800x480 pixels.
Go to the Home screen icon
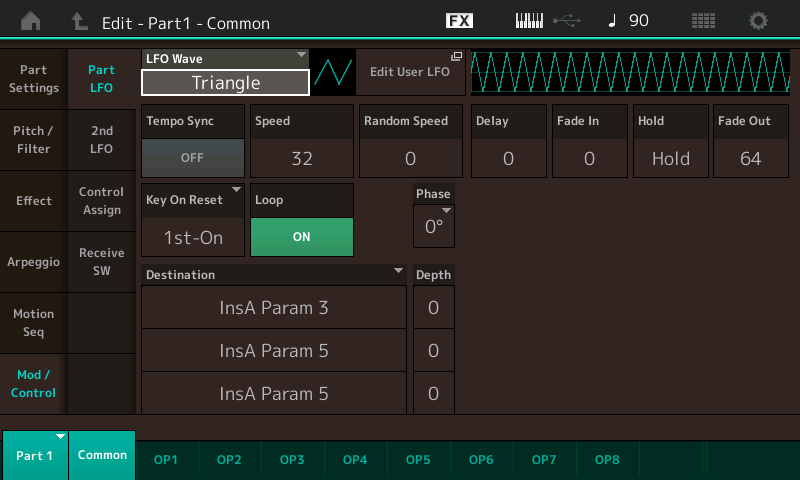tap(31, 21)
